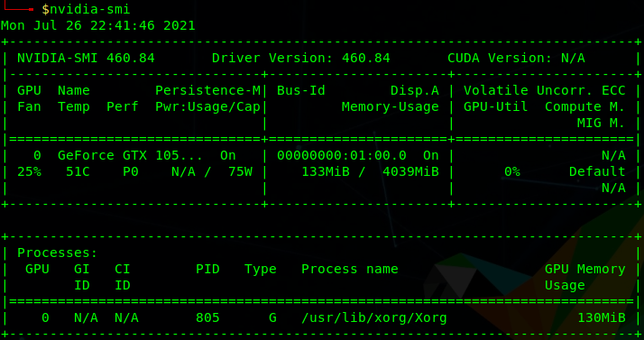Click the GPU-Util header
644x340 pixels.
[496, 107]
